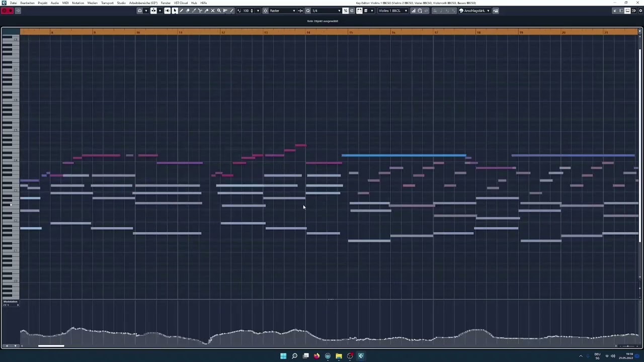Open the VST Cloud menu
Screen dimensions: 644x362
181,3
